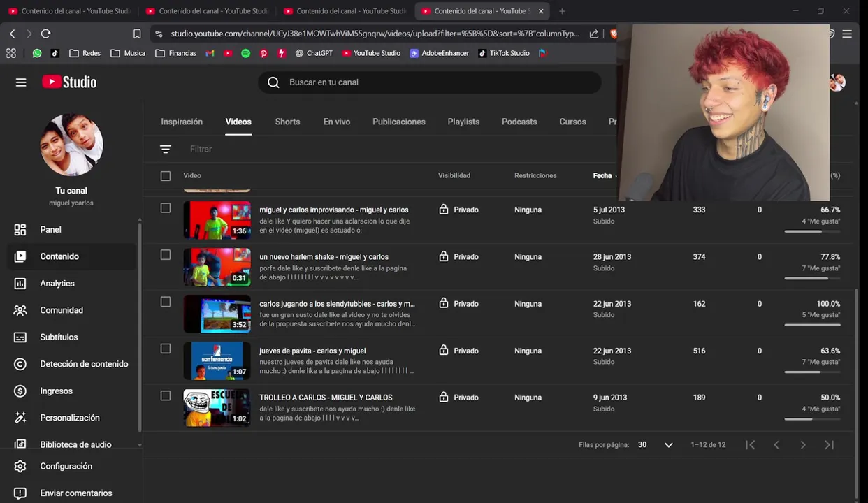Image resolution: width=868 pixels, height=503 pixels.
Task: Go to first page of results
Action: (x=750, y=445)
